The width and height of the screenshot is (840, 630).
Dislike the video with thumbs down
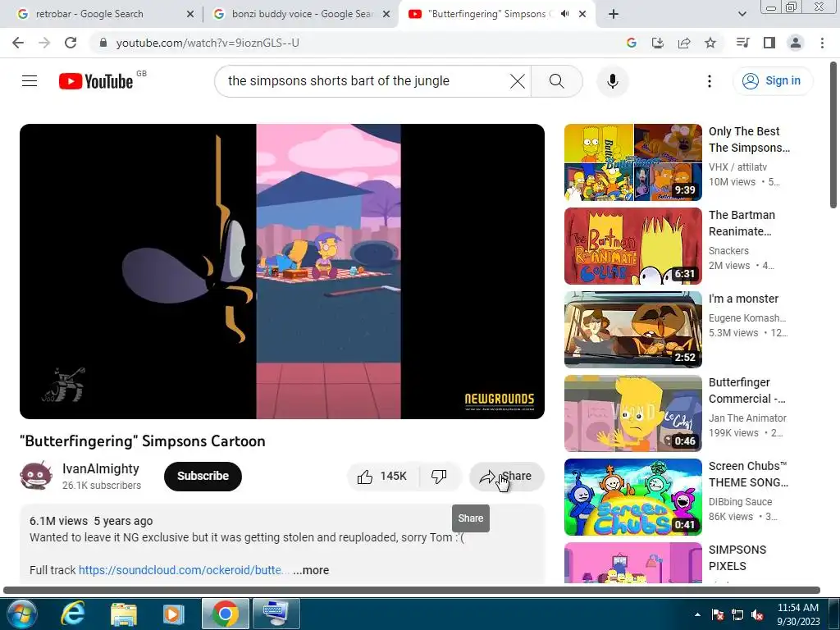coord(439,477)
